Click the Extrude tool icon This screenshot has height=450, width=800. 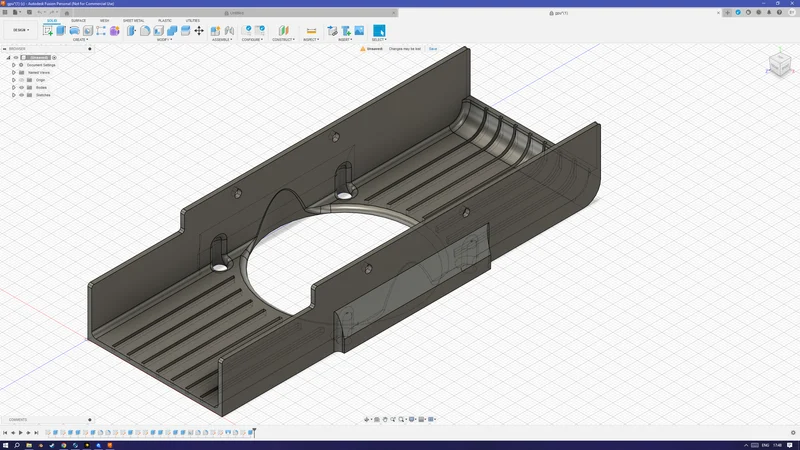coord(61,31)
